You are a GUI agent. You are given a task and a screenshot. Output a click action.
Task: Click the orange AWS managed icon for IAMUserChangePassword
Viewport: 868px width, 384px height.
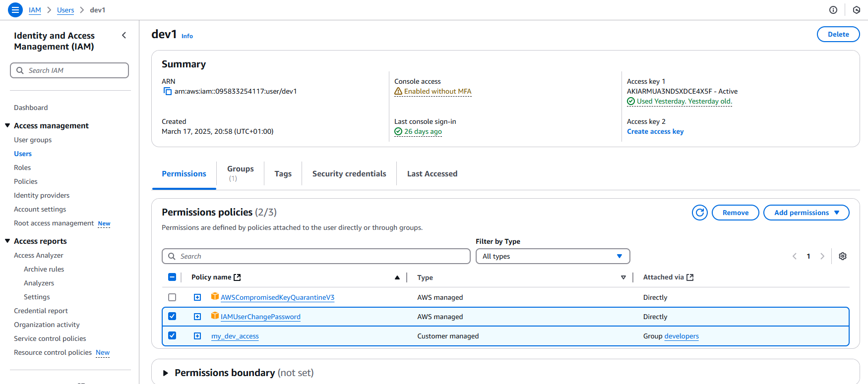coord(215,316)
